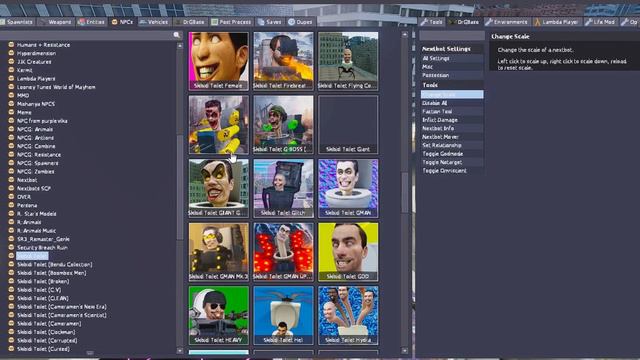Click the R. Animals Music category icon

[x=11, y=231]
